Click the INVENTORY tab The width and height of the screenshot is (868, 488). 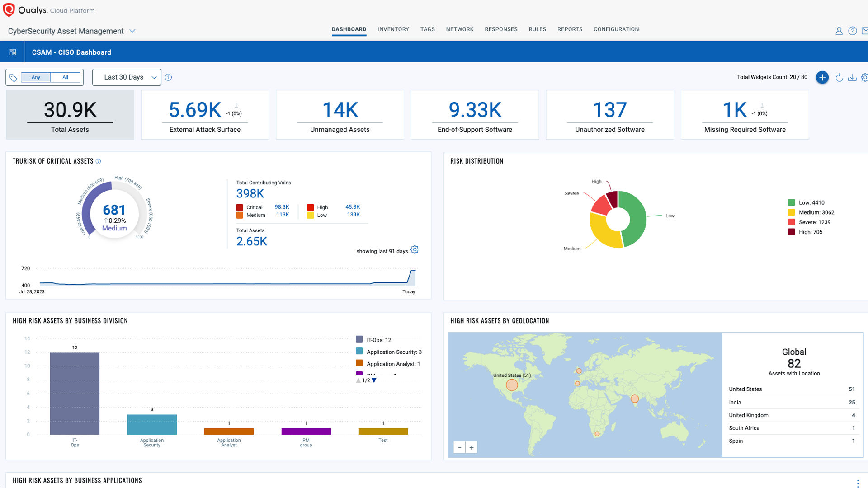(393, 28)
